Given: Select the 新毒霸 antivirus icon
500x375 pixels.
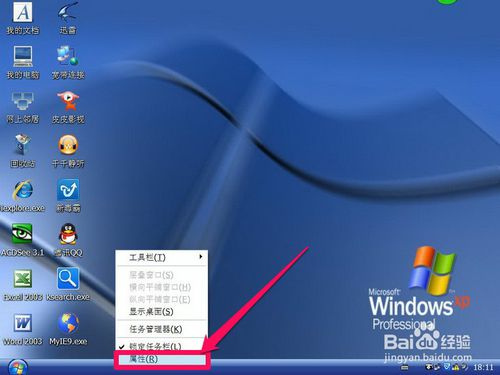Looking at the screenshot, I should pos(68,196).
